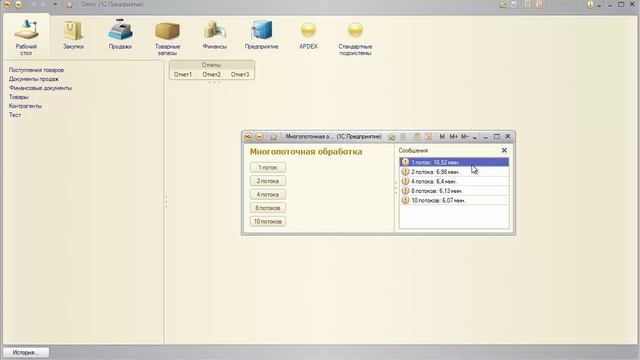Open report Отчет1
The height and width of the screenshot is (360, 640).
click(x=182, y=74)
